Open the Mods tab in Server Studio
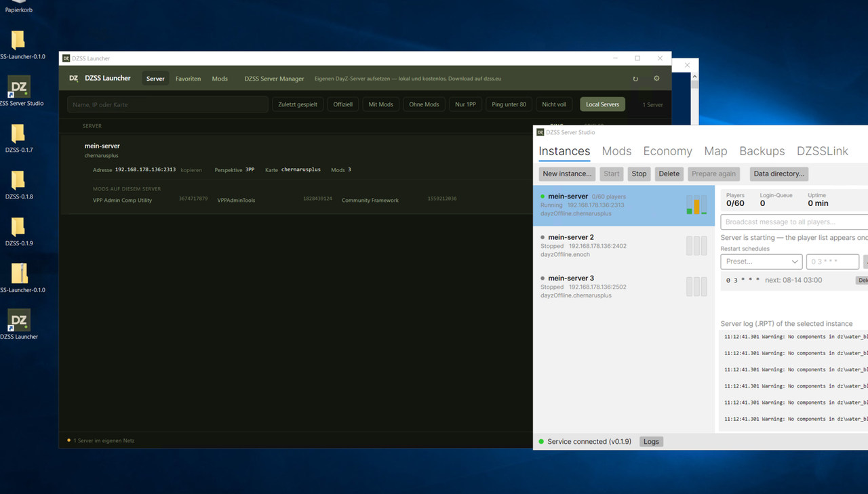The height and width of the screenshot is (494, 868). [616, 151]
